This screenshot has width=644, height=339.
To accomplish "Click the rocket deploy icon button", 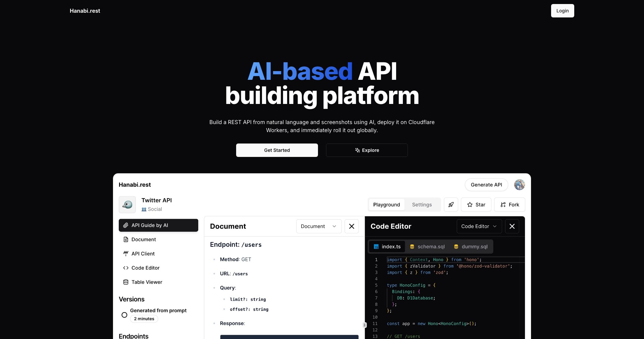I will [x=451, y=205].
